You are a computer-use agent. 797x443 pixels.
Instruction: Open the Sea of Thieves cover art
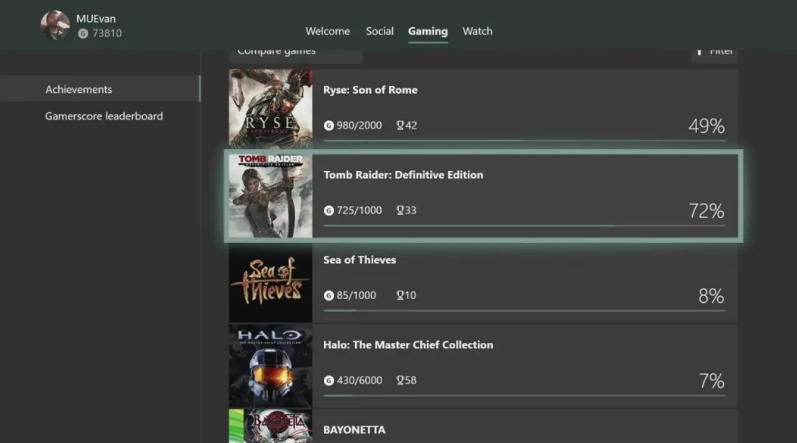pos(270,282)
